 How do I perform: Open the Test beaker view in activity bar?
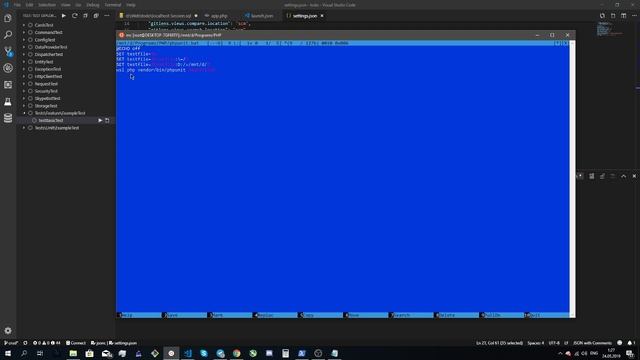coord(8,102)
